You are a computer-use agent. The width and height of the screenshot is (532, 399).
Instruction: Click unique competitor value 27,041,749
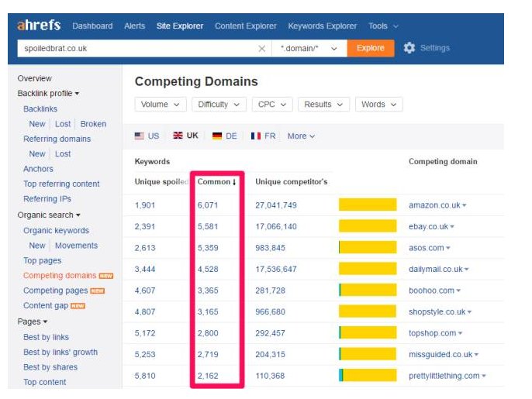276,205
